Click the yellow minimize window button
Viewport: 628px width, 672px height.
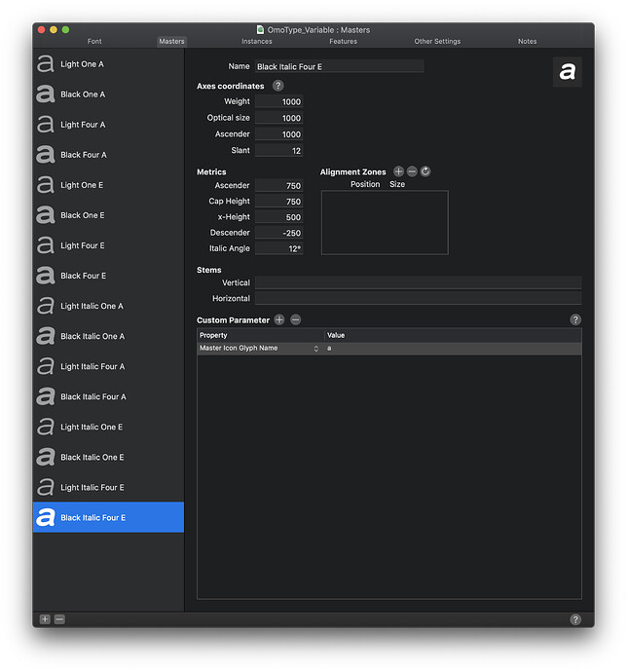[54, 29]
